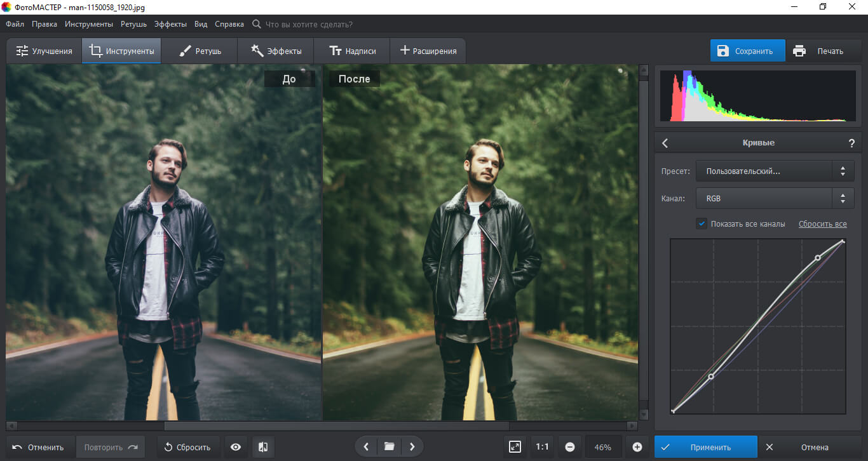Image resolution: width=868 pixels, height=461 pixels.
Task: Go to the previous photo arrow
Action: pyautogui.click(x=367, y=447)
